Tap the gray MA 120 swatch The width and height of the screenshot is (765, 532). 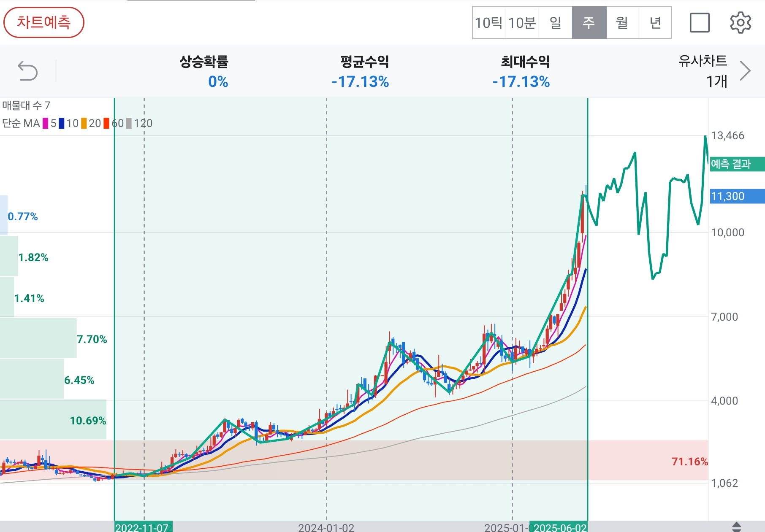point(129,123)
